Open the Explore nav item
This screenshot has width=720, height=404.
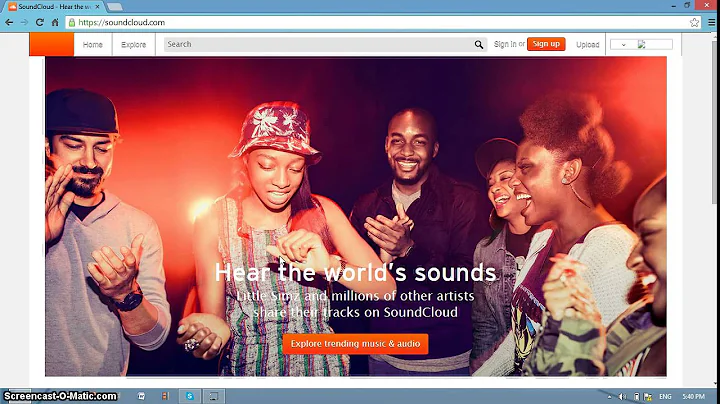click(134, 45)
